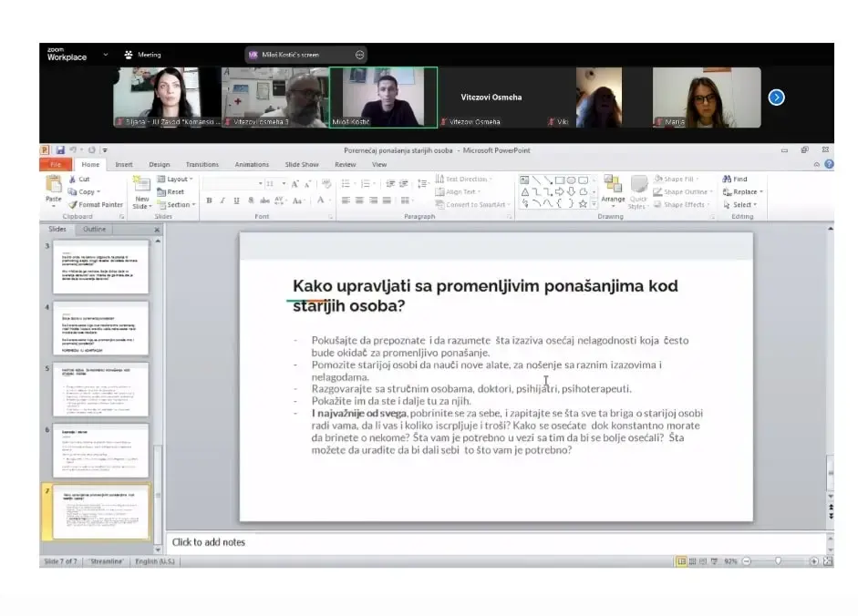Switch to the Slide Show ribbon tab
Screen dimensions: 858x616
pos(302,164)
